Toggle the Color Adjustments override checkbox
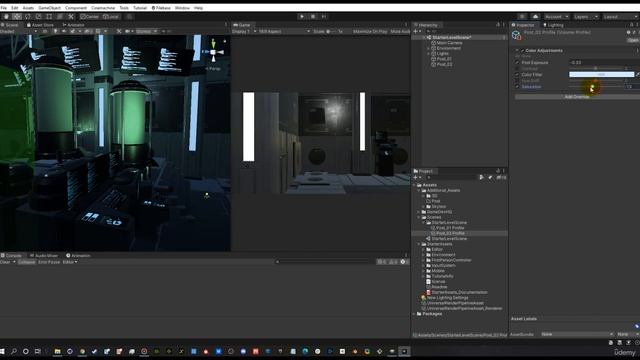This screenshot has width=640, height=360. tap(522, 51)
